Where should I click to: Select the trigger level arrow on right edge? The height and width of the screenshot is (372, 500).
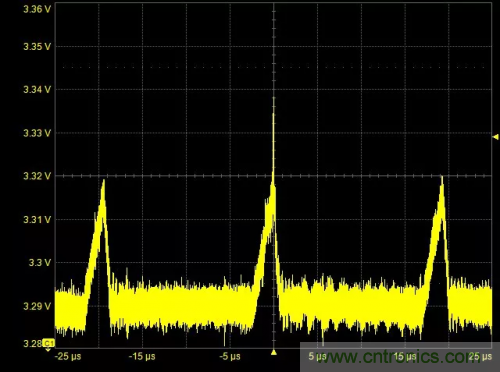tap(496, 137)
